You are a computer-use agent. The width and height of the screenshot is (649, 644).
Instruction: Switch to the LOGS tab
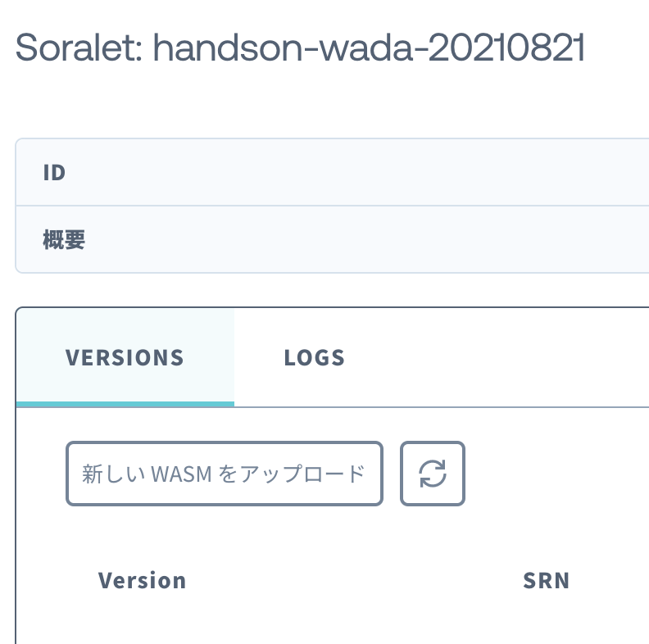coord(314,357)
